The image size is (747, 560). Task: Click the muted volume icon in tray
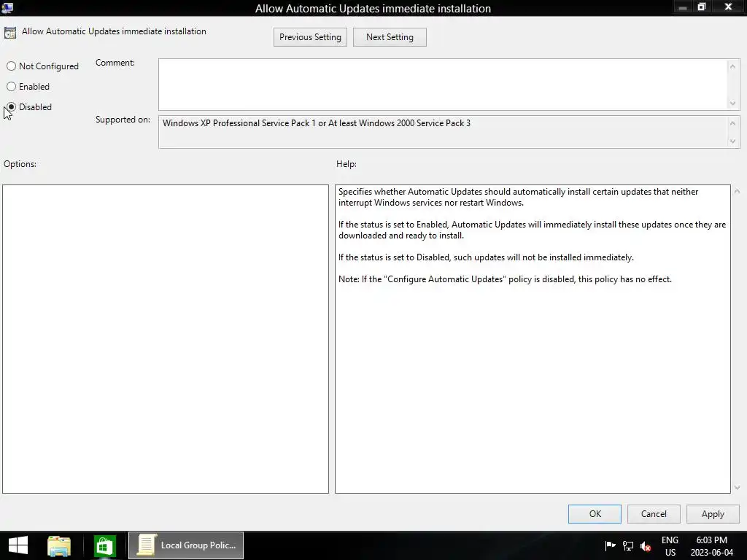[x=646, y=546]
